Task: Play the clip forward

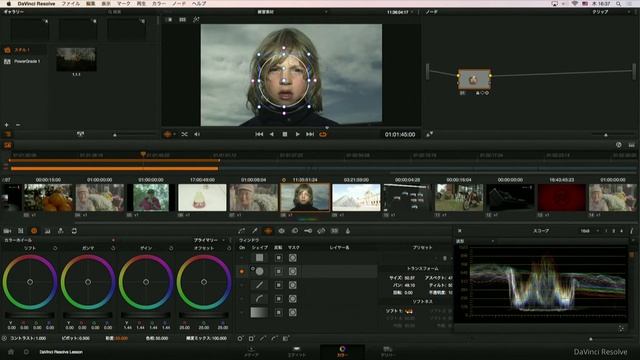Action: tap(297, 134)
